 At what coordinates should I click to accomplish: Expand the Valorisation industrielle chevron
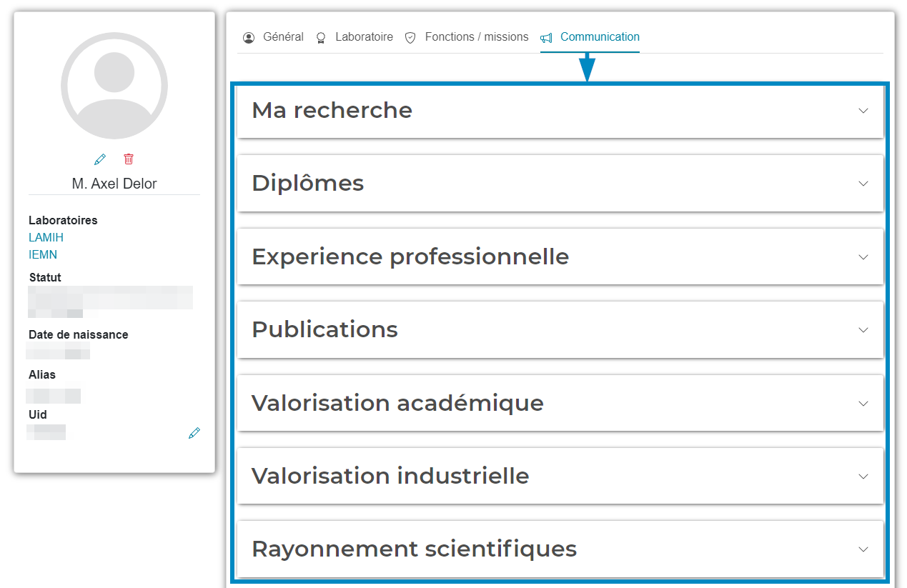click(x=863, y=477)
